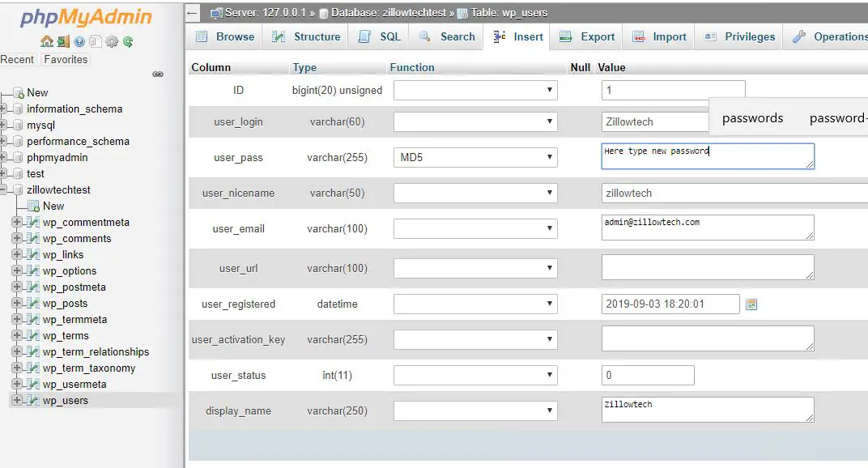
Task: Reload navigation panel green arrow icon
Action: click(x=128, y=41)
